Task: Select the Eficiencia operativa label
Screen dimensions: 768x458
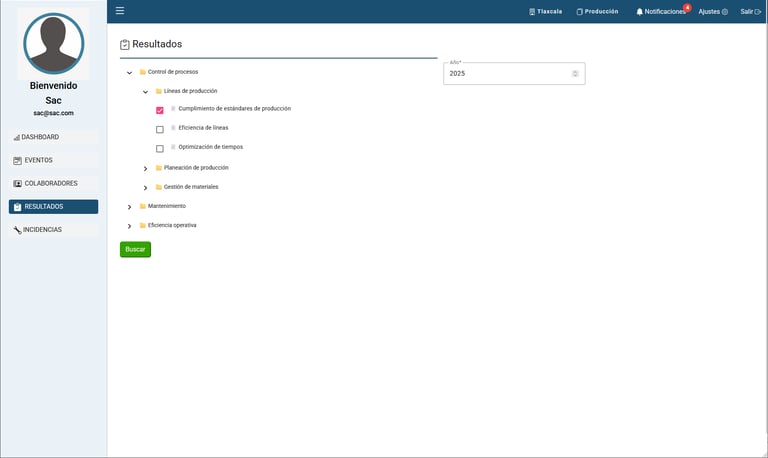Action: click(172, 225)
